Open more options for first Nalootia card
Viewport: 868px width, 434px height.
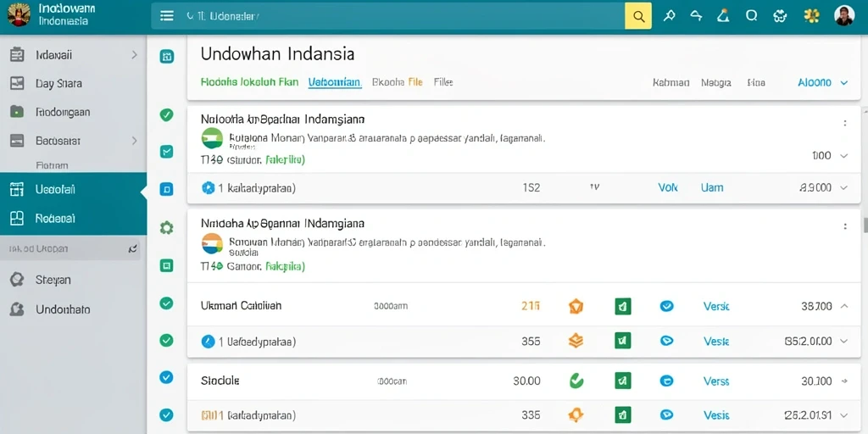coord(845,124)
